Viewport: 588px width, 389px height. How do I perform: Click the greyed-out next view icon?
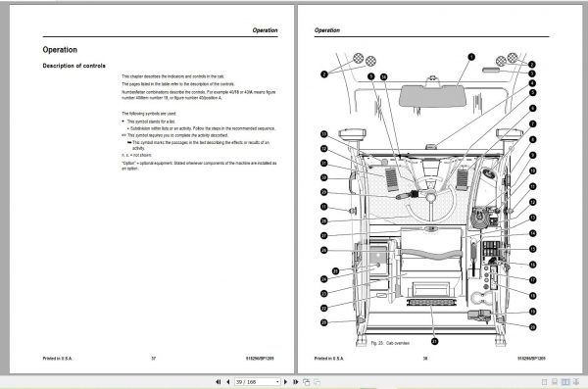coord(317,382)
